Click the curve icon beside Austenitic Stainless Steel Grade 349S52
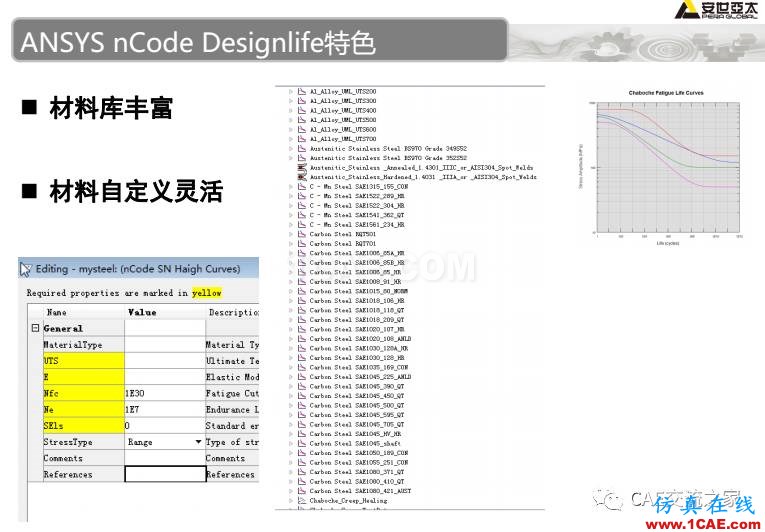The width and height of the screenshot is (765, 532). [302, 148]
